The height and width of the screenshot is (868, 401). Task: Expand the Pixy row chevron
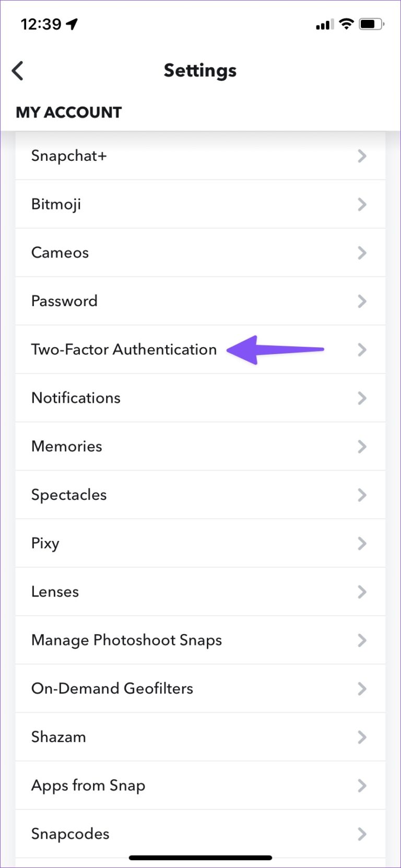362,543
